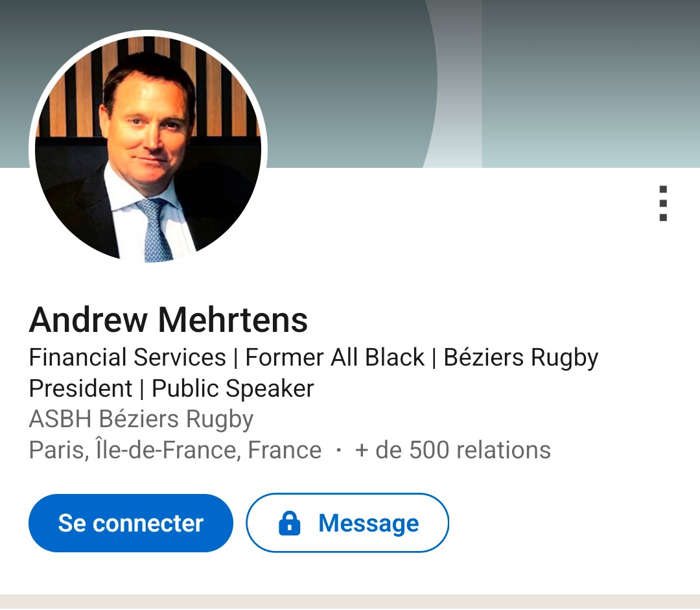Image resolution: width=700 pixels, height=610 pixels.
Task: Click the word "President" in the headline
Action: click(x=80, y=388)
